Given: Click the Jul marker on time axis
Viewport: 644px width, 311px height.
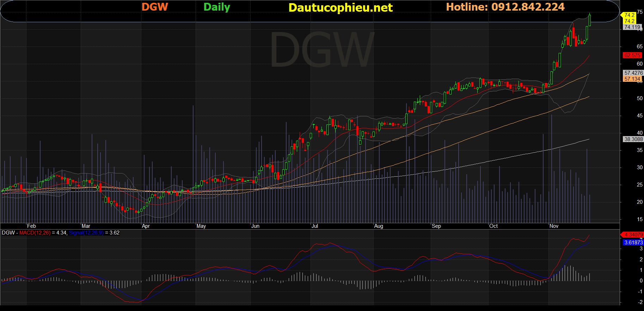Looking at the screenshot, I should (x=314, y=226).
